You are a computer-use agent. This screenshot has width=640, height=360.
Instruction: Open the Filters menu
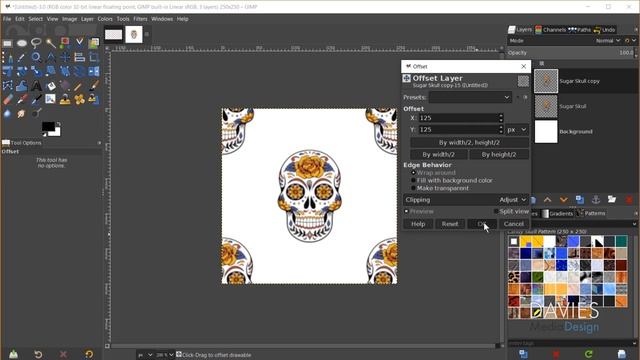[x=140, y=19]
